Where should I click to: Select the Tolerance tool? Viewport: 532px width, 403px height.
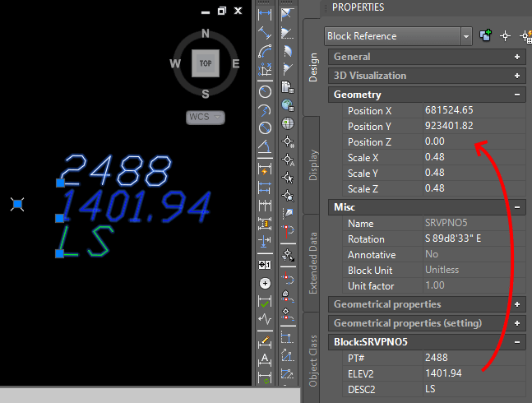(265, 265)
